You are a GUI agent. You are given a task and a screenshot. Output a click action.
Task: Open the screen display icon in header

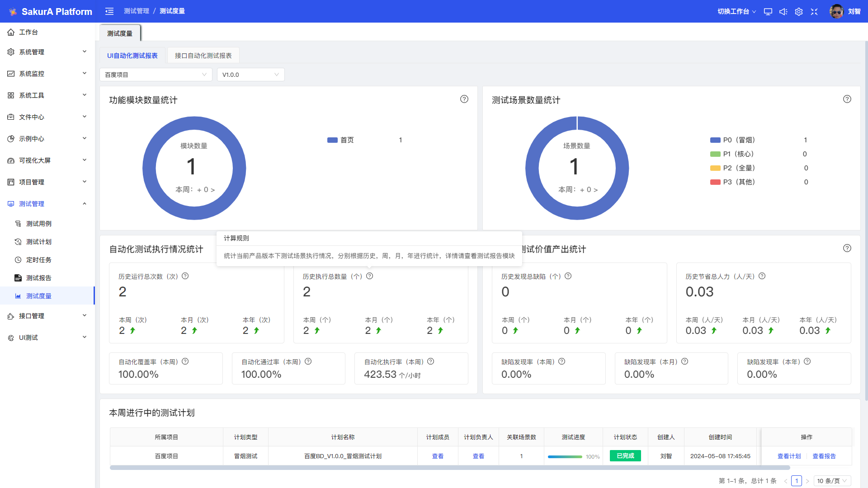(x=768, y=12)
